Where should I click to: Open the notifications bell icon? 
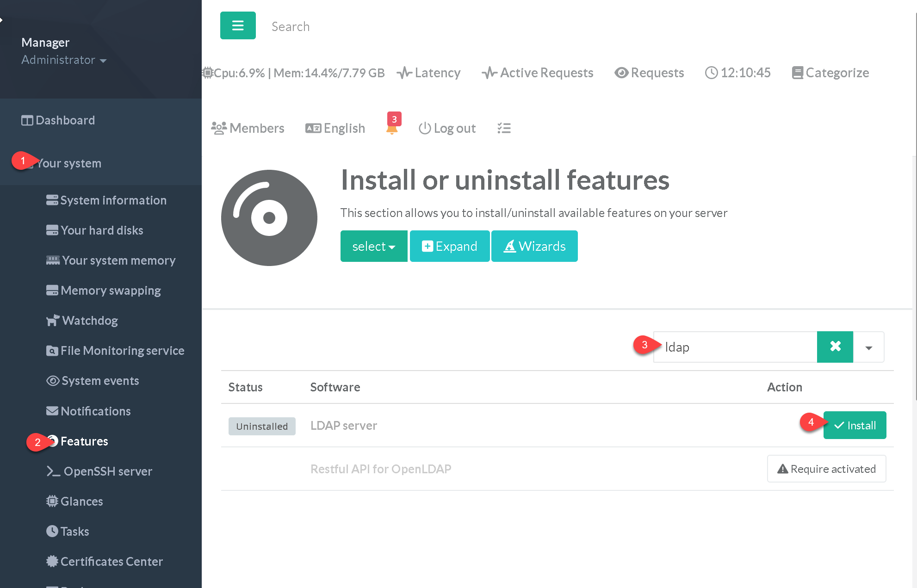coord(392,128)
